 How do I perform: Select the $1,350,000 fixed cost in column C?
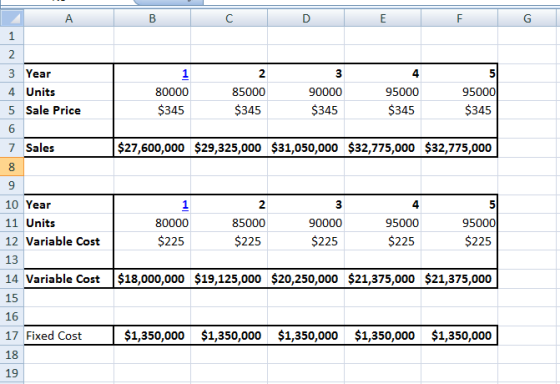tap(229, 336)
